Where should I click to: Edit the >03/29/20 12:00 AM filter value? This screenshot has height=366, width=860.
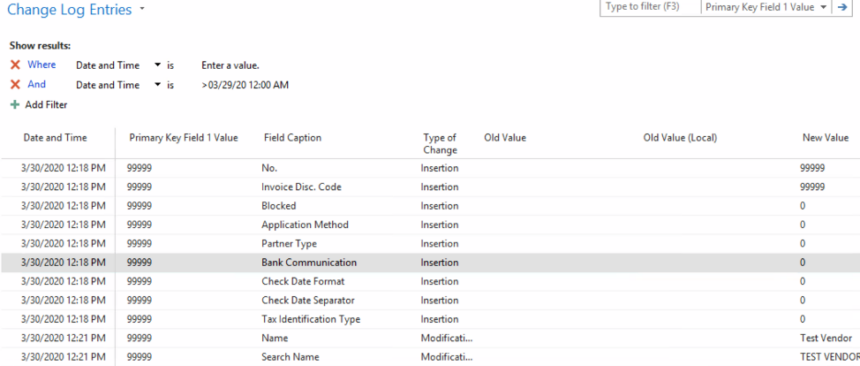245,85
